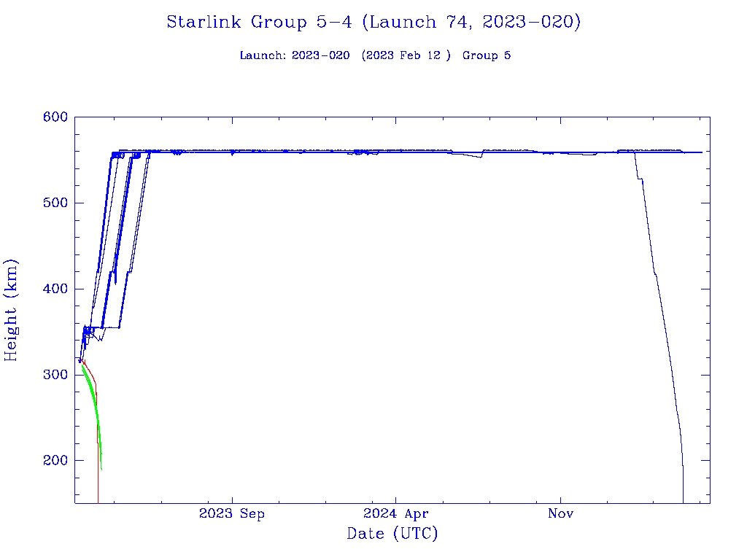Click the chart title "Starlink Group 5-4 (Launch 74, 2023-020)"

pos(373,23)
